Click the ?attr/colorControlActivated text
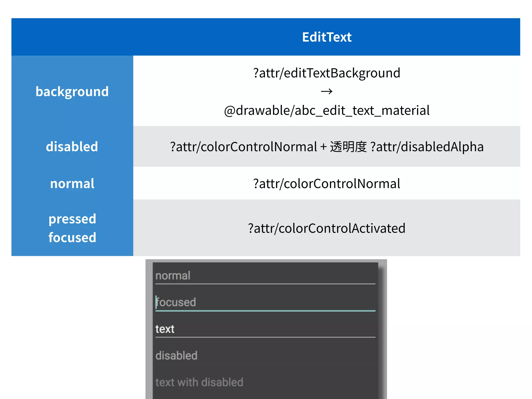 327,228
